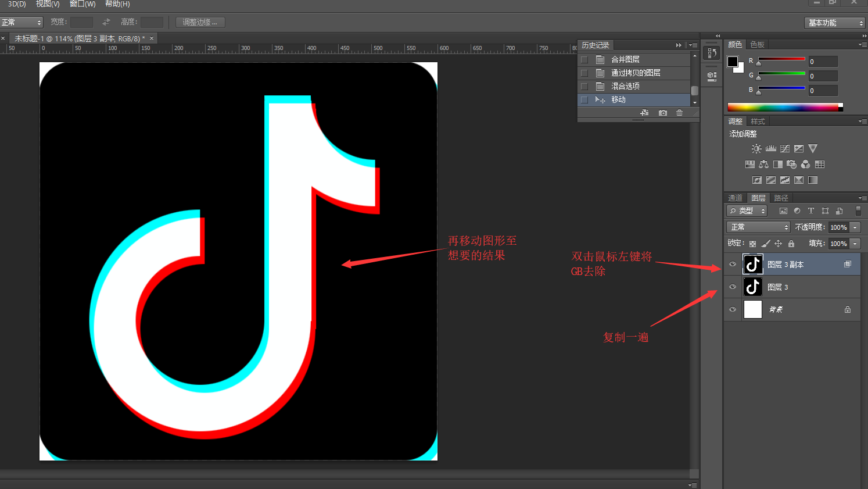Open the Color panel flyout menu
The image size is (868, 489).
pyautogui.click(x=862, y=44)
